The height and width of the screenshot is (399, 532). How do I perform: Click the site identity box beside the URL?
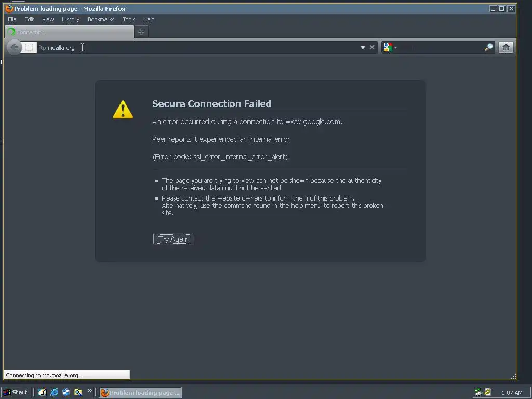click(29, 47)
